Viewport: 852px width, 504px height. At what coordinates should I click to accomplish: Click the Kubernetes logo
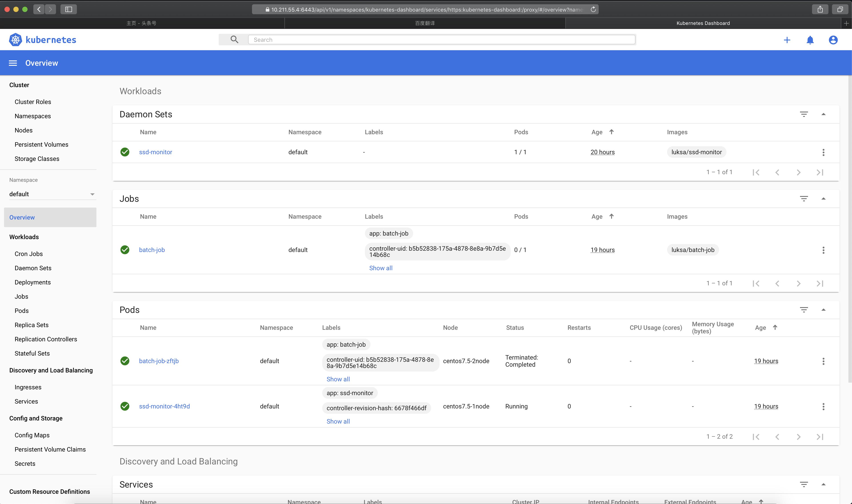tap(42, 40)
